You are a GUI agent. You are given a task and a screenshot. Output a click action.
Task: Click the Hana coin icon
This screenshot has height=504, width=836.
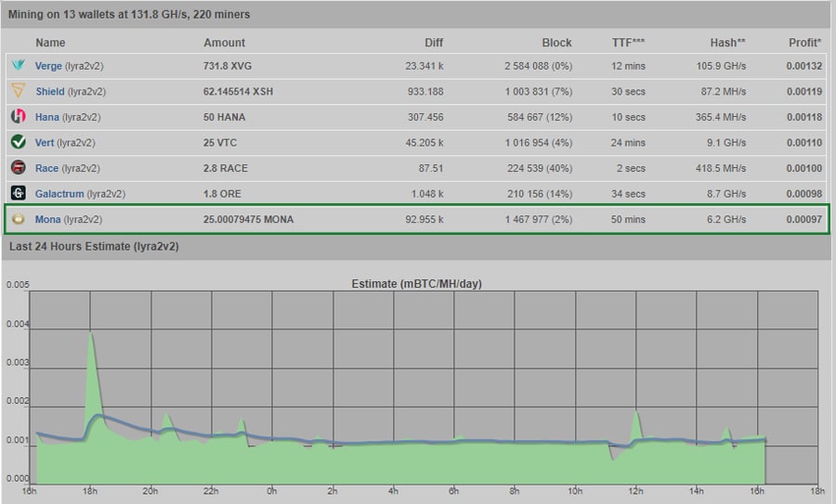tap(18, 117)
